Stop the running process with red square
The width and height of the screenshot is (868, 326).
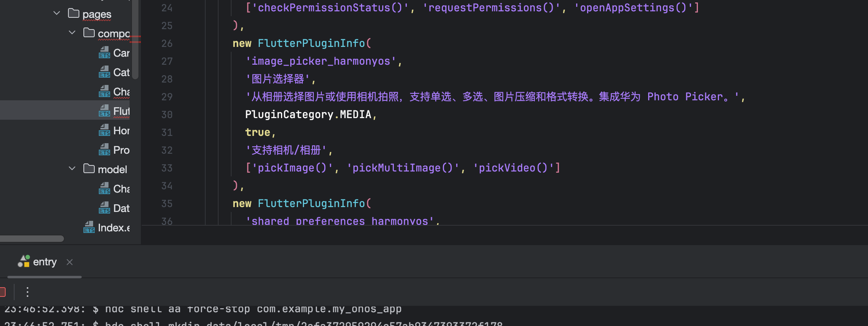pyautogui.click(x=2, y=292)
